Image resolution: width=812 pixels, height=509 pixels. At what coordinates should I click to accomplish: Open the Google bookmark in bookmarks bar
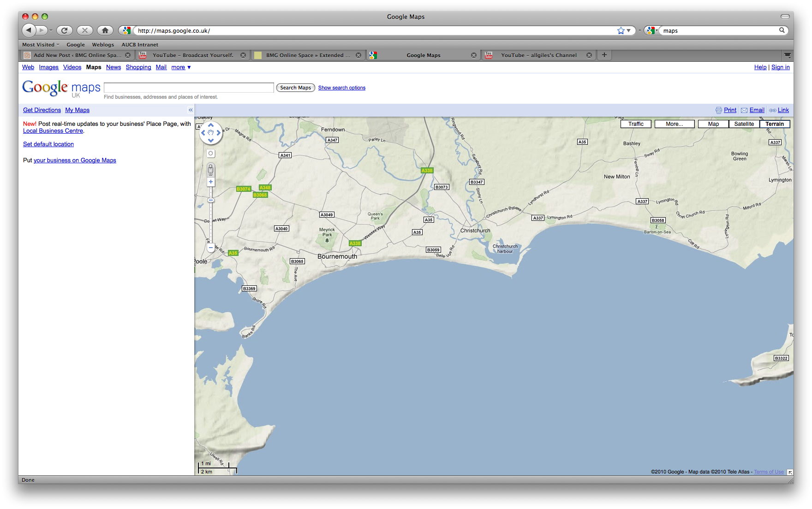(76, 45)
